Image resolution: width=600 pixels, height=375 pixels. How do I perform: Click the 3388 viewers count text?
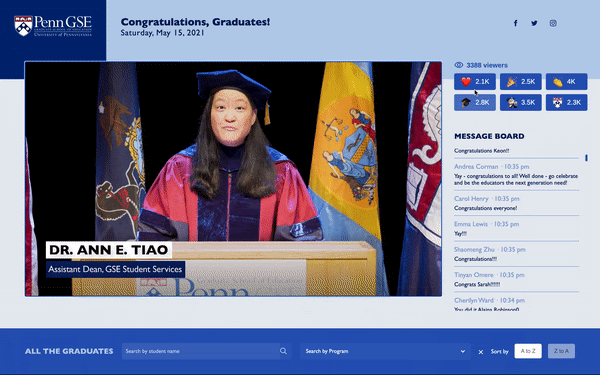(487, 65)
